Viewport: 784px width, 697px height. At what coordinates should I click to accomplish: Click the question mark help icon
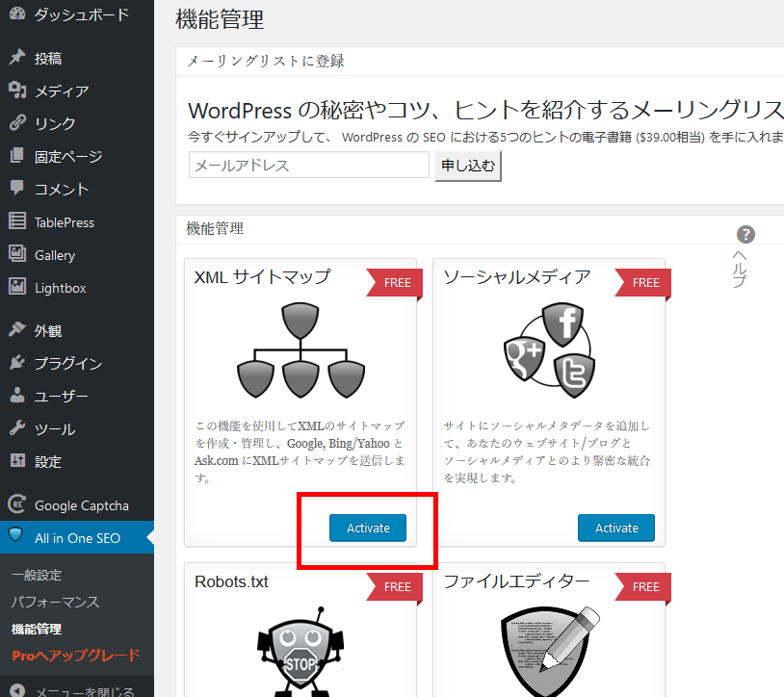(x=745, y=234)
